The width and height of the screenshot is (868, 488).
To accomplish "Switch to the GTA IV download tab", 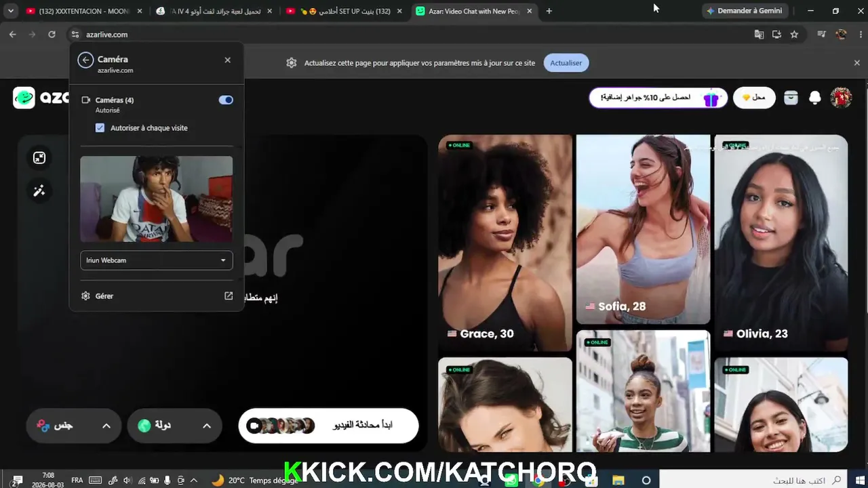I will pos(214,11).
